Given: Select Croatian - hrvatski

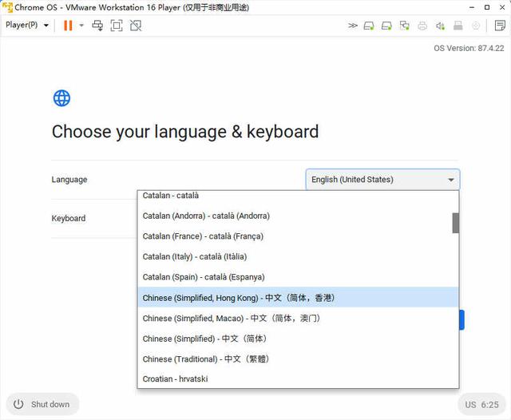Looking at the screenshot, I should coord(298,378).
